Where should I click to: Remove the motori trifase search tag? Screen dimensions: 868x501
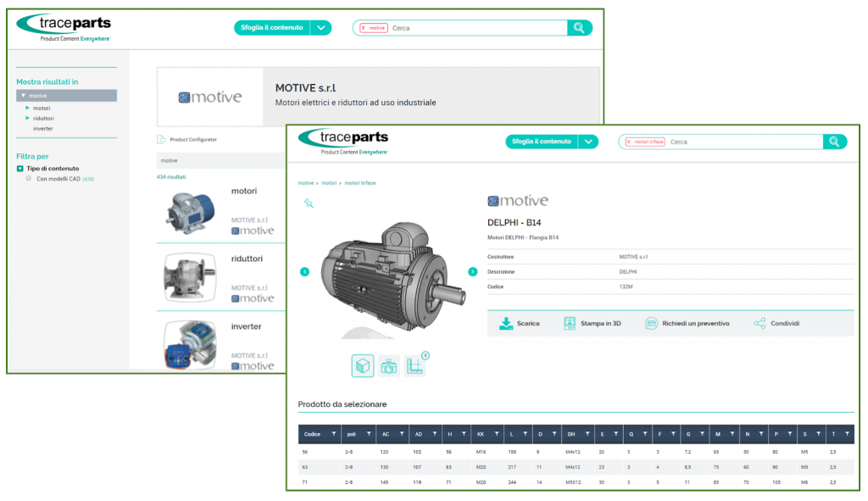pyautogui.click(x=629, y=142)
